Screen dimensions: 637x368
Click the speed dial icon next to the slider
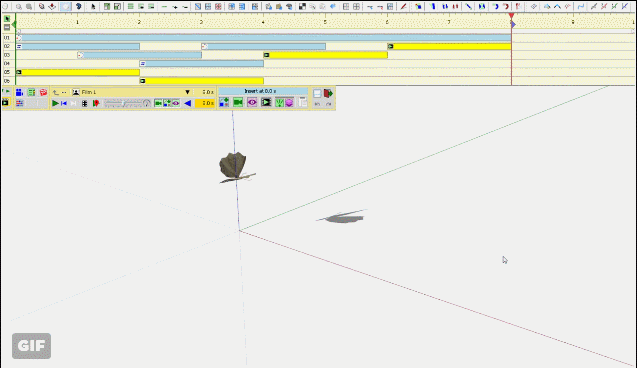pyautogui.click(x=147, y=104)
